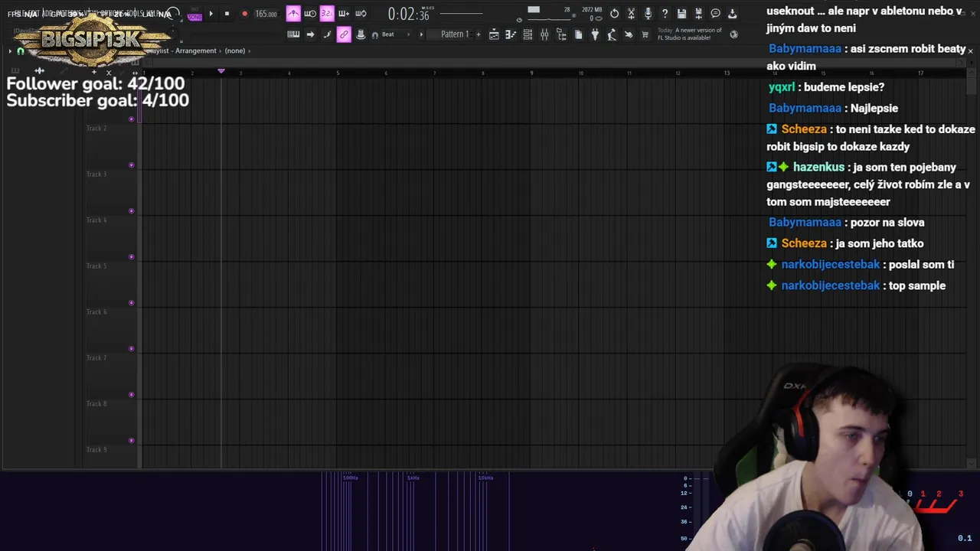Toggle the green magnet snap icon
The image size is (980, 551).
coord(21,51)
